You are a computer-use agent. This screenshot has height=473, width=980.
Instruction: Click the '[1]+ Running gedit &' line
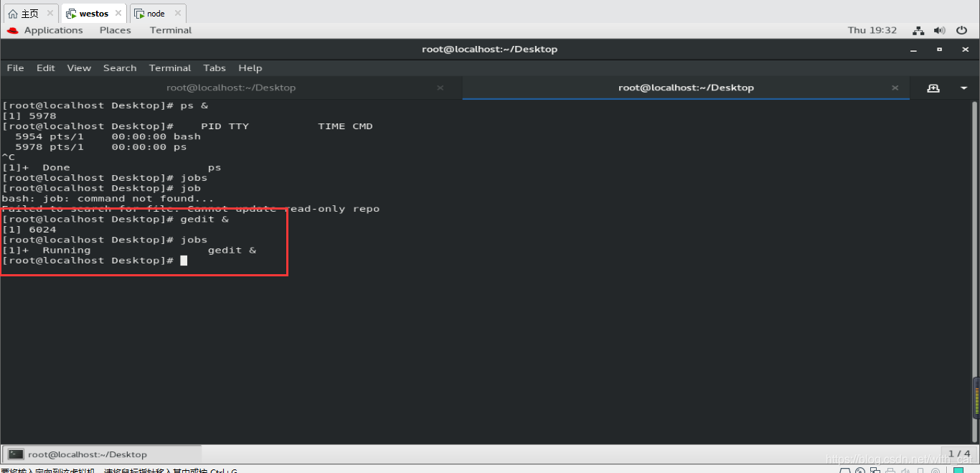click(x=129, y=250)
